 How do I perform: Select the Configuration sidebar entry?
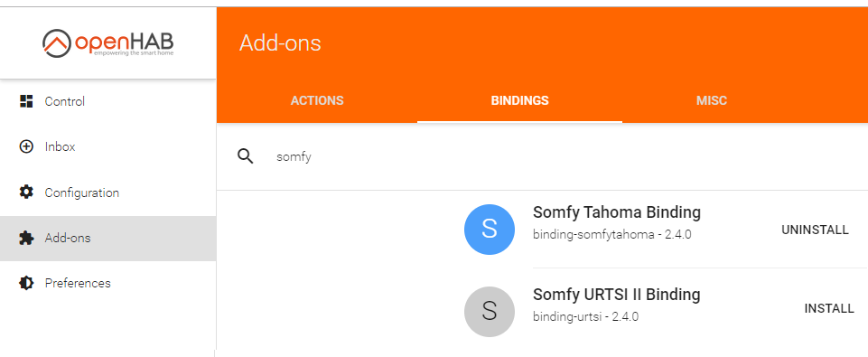pyautogui.click(x=108, y=193)
